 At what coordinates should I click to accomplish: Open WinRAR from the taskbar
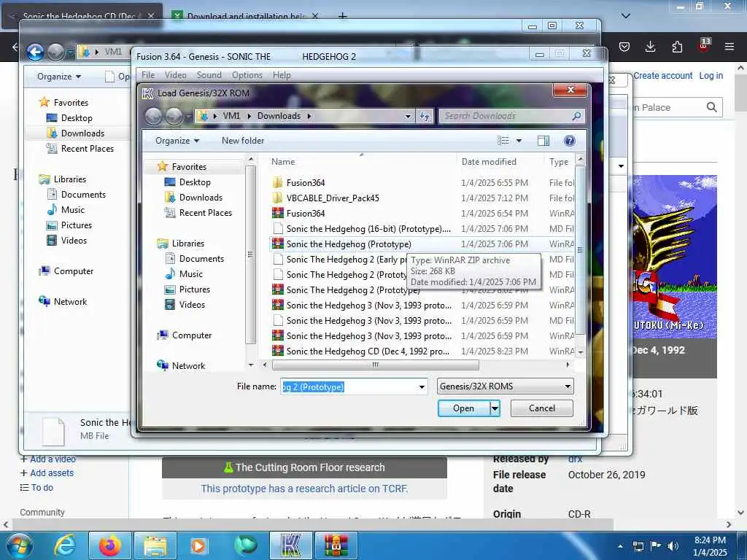click(x=336, y=545)
